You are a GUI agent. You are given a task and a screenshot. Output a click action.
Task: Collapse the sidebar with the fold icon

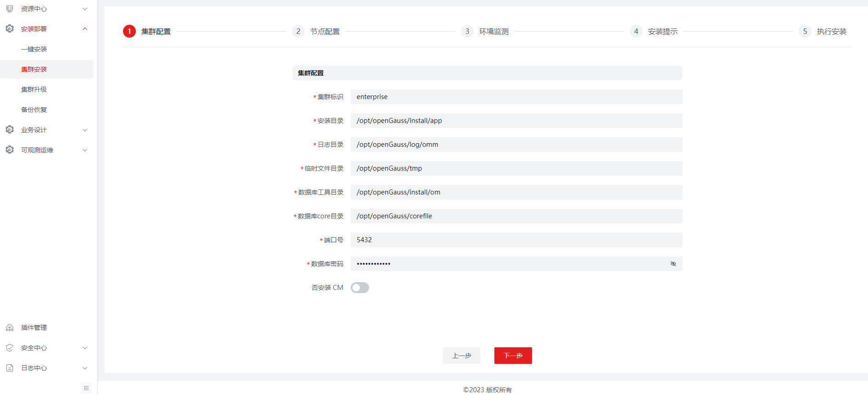[x=86, y=388]
